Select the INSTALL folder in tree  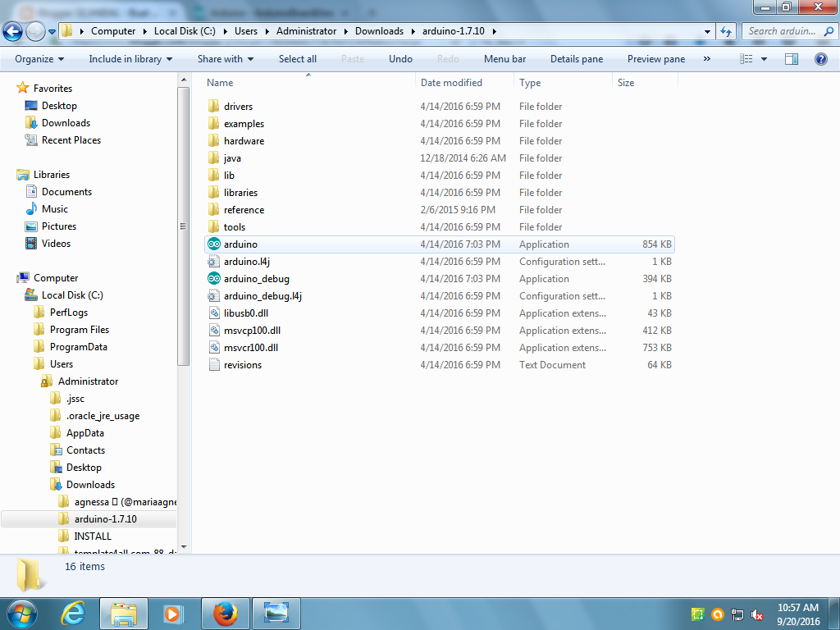(x=93, y=536)
